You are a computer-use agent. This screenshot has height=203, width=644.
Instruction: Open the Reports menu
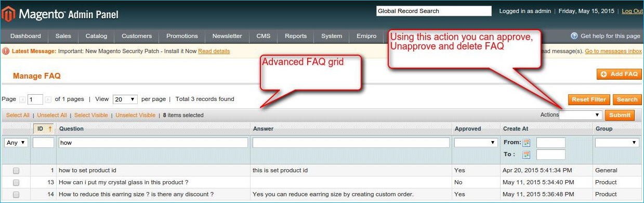pos(296,36)
